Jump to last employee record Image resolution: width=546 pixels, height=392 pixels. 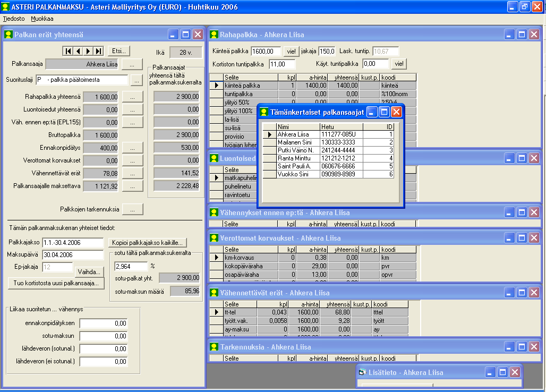99,51
